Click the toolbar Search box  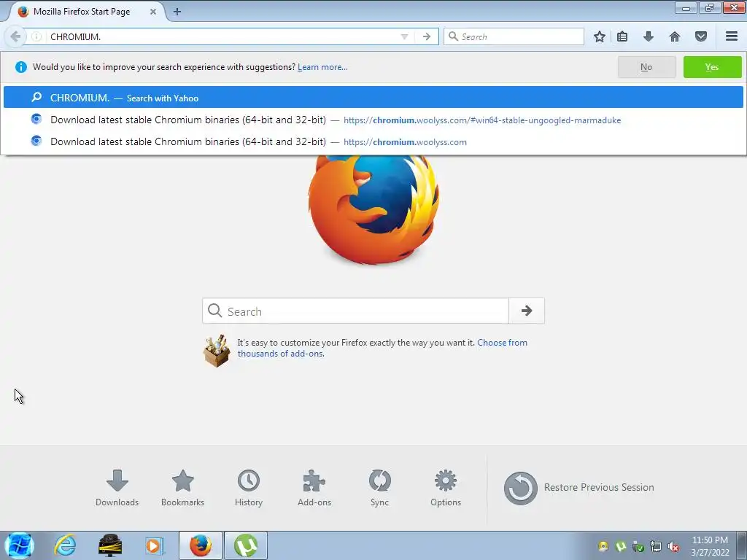point(514,36)
